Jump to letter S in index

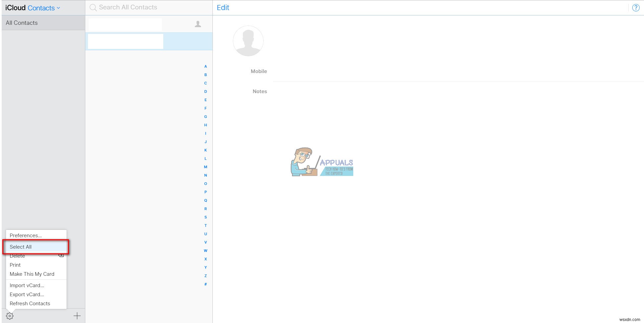point(205,217)
